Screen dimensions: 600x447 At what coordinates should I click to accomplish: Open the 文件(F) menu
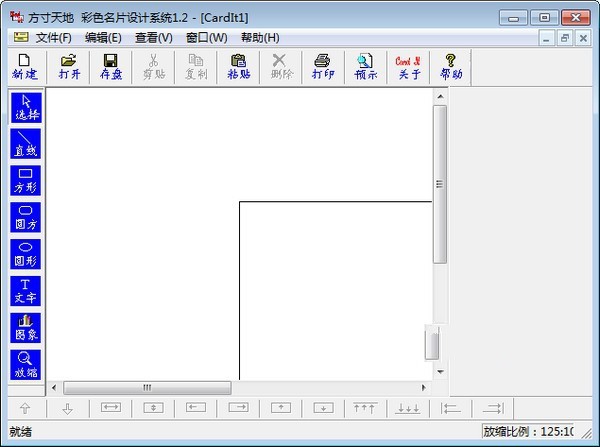[x=54, y=38]
